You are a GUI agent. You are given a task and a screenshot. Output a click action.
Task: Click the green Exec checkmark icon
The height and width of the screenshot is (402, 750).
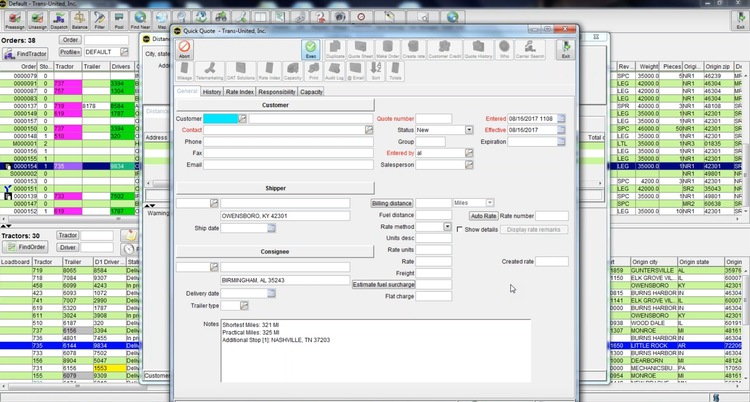click(311, 49)
